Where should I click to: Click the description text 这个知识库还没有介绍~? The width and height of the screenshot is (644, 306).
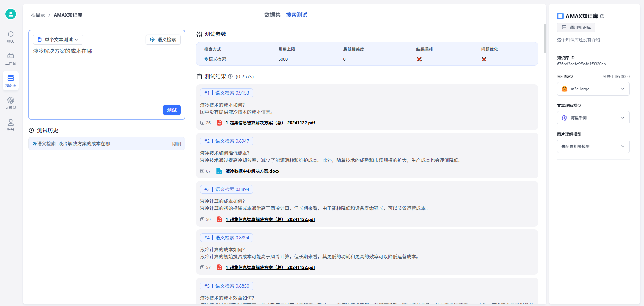tap(580, 40)
